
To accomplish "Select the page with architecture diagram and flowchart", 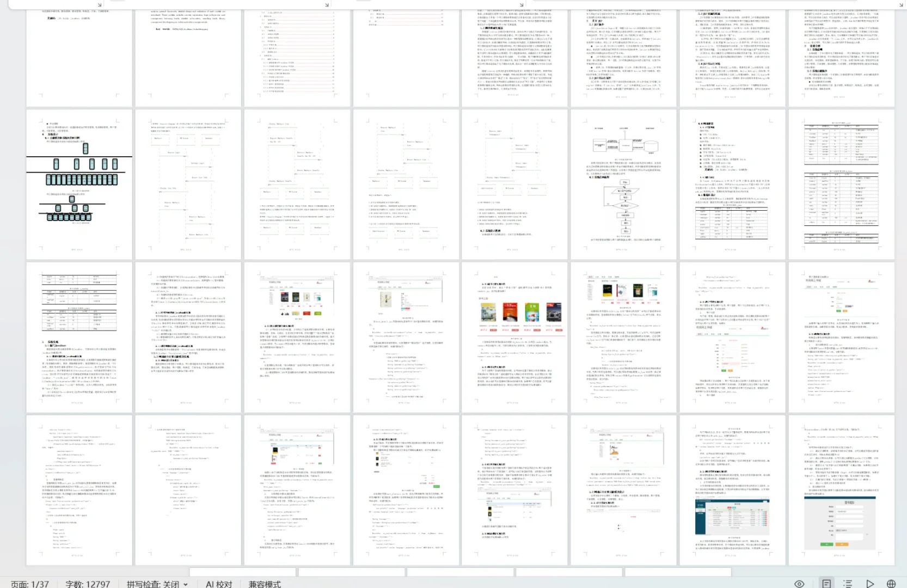I will point(624,185).
